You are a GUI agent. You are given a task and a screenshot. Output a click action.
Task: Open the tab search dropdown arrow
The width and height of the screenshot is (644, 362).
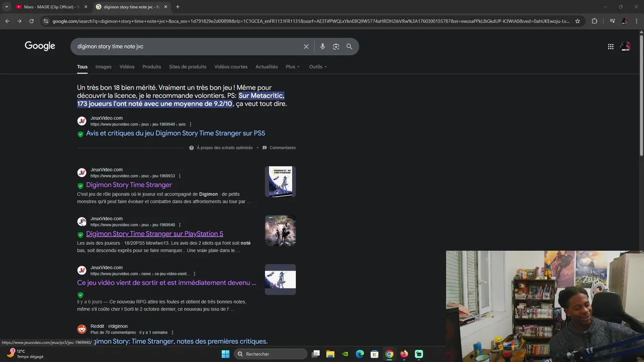coord(7,7)
